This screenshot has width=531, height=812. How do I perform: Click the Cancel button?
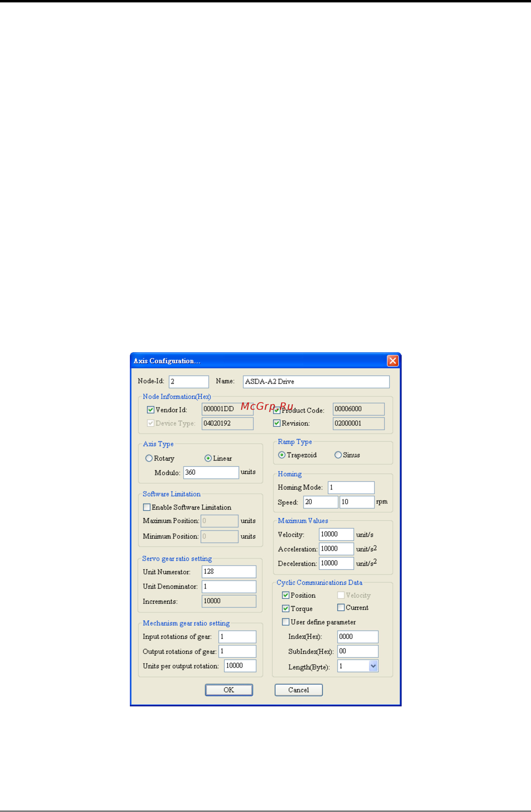point(299,690)
